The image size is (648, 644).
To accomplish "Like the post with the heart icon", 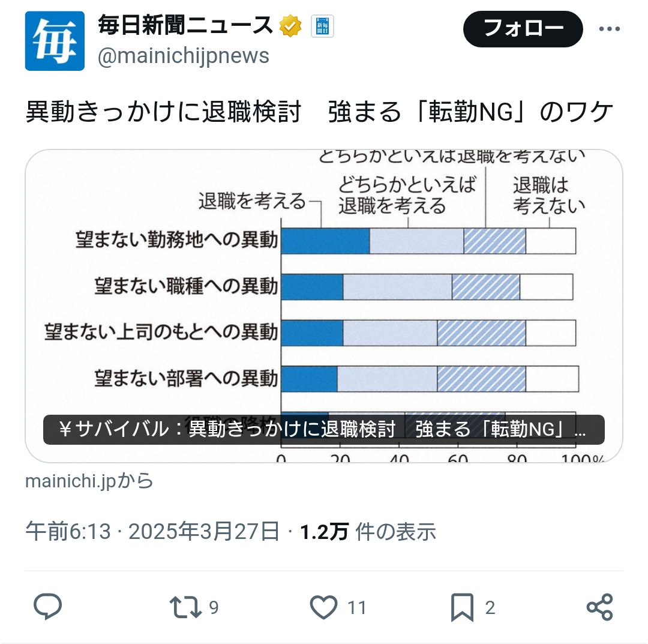I will point(323,607).
